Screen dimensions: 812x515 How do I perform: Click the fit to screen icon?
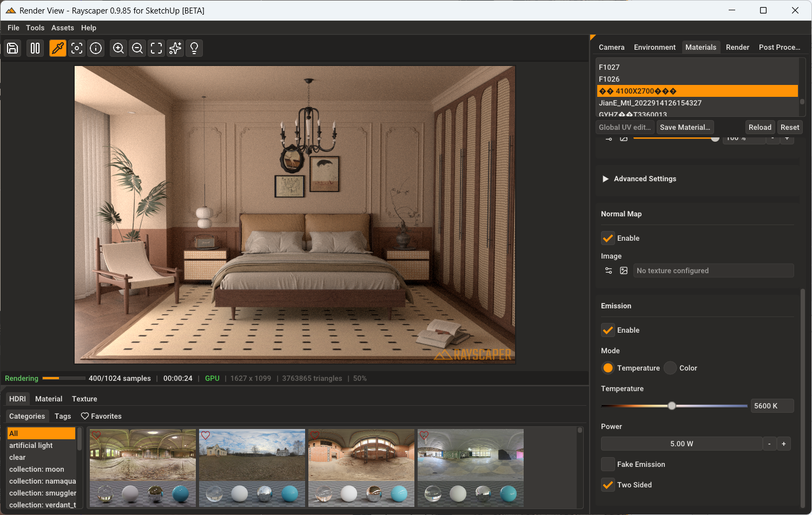156,48
